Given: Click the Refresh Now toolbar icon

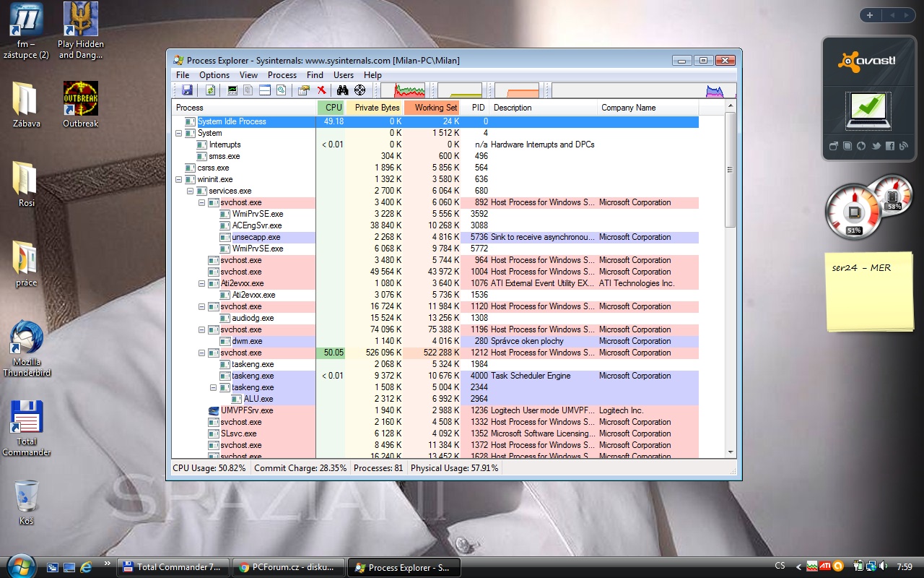Looking at the screenshot, I should [210, 90].
